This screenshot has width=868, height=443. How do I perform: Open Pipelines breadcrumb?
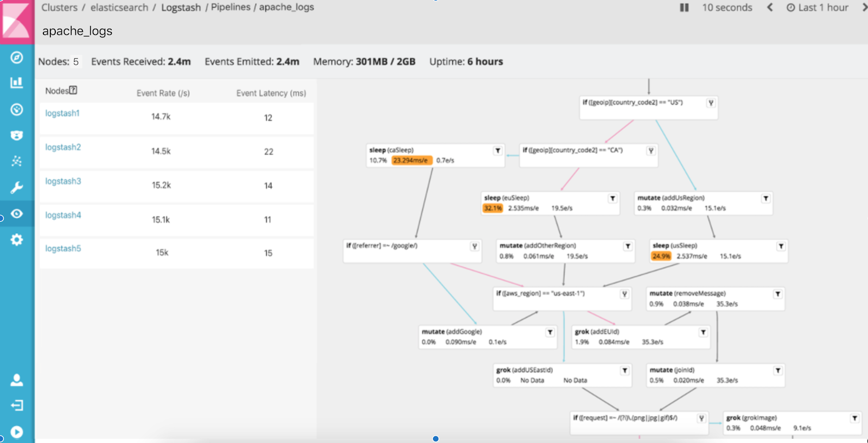(231, 7)
